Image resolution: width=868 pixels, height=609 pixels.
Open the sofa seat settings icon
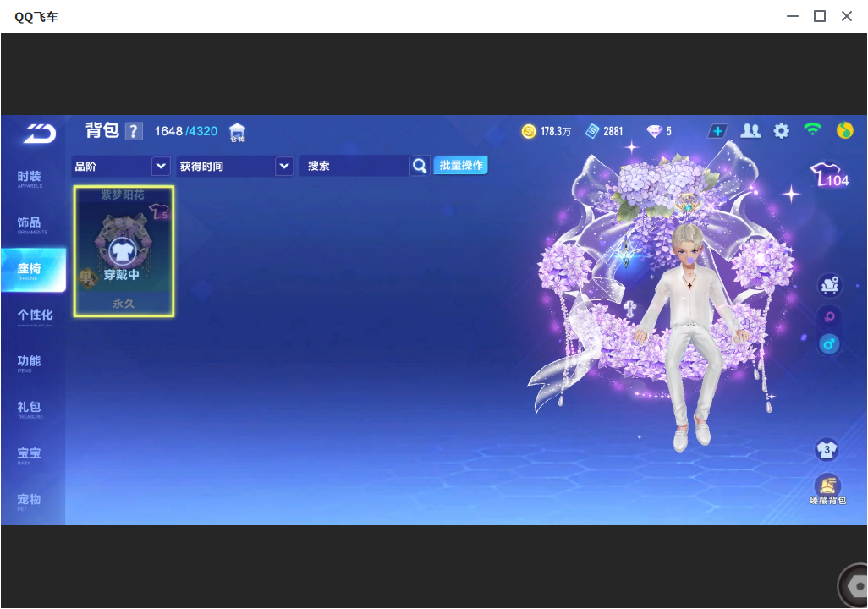click(829, 285)
